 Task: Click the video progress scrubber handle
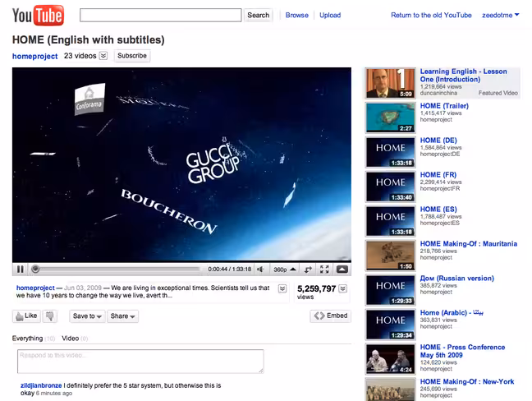35,270
